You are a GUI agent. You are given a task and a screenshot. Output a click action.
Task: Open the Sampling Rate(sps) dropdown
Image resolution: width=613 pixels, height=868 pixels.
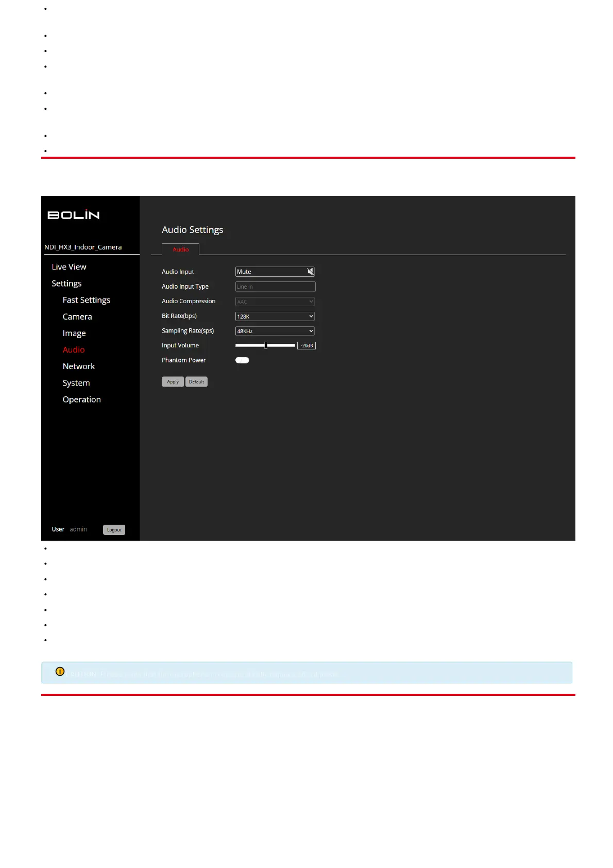[x=275, y=331]
